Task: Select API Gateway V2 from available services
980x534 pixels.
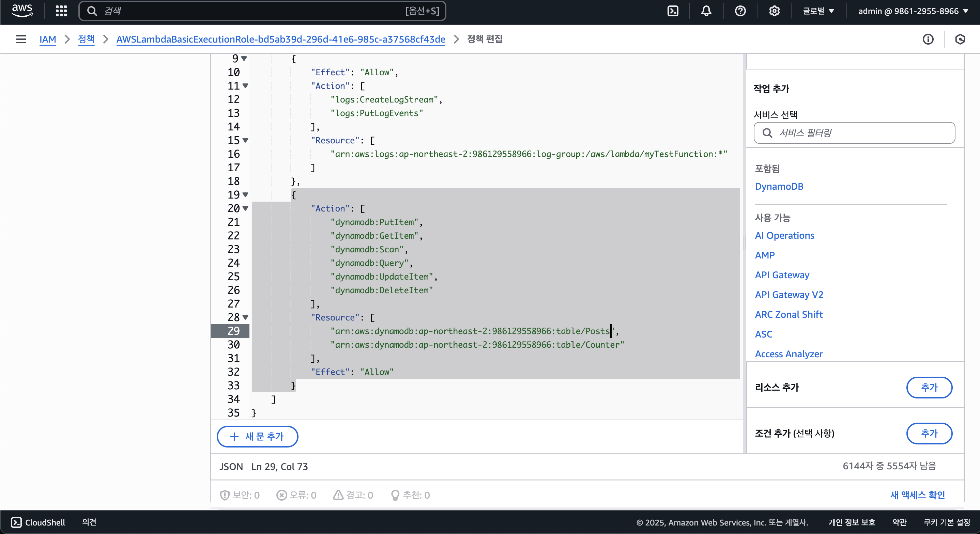Action: click(x=788, y=295)
